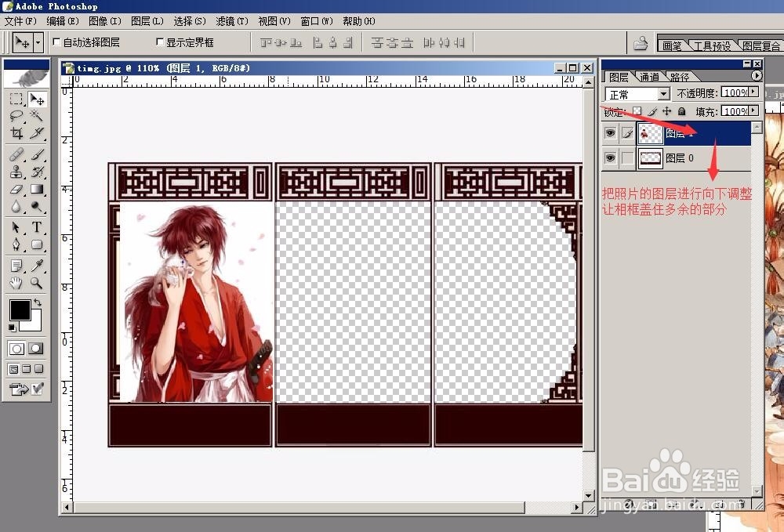The image size is (784, 532).
Task: Select the Slice tool
Action: click(x=37, y=133)
